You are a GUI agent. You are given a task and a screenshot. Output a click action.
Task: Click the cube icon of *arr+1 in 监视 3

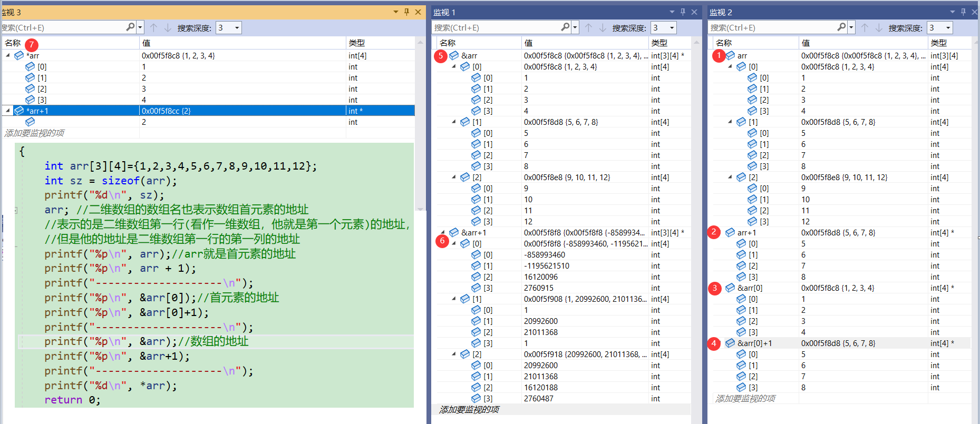click(19, 111)
